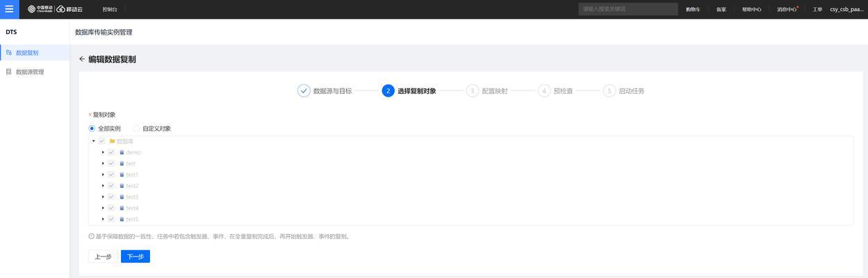Screen dimensions: 868x278
Task: Click step 5 circle 启动任务
Action: pos(609,91)
